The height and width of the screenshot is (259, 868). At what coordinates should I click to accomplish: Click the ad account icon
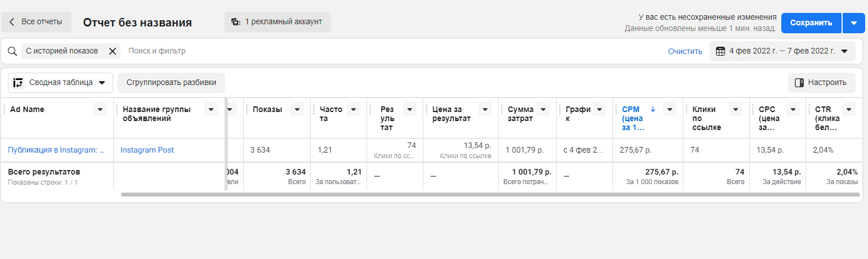[235, 22]
